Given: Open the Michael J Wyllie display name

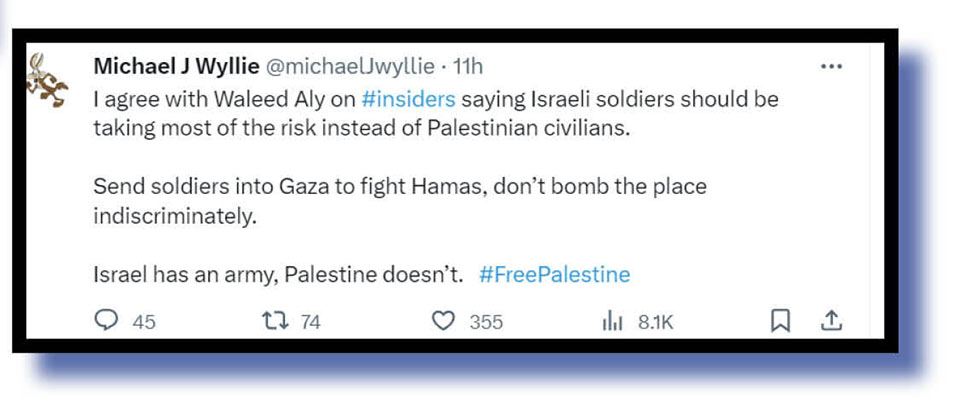Looking at the screenshot, I should tap(175, 67).
